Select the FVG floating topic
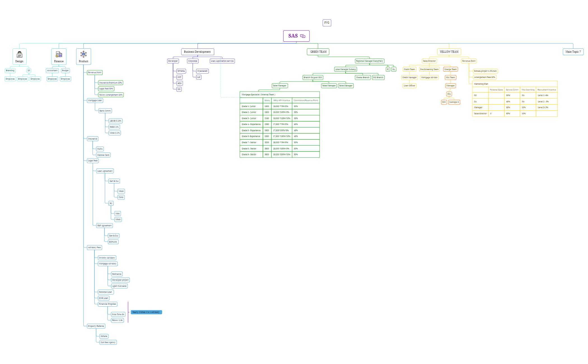The image size is (588, 364). pyautogui.click(x=327, y=23)
